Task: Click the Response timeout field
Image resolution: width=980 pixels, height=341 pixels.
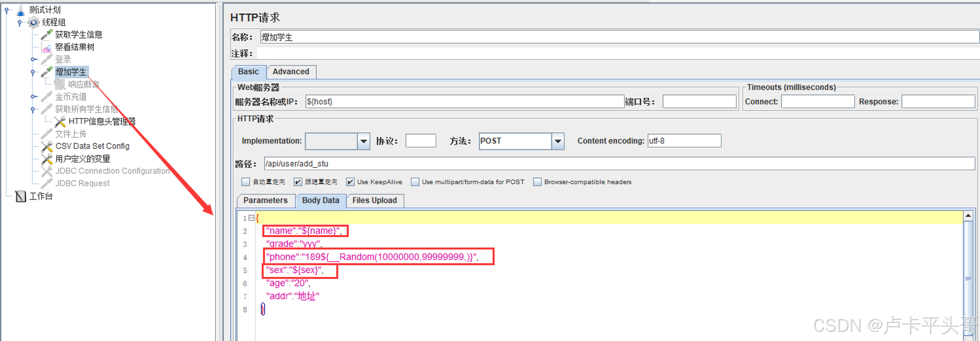Action: click(x=938, y=102)
